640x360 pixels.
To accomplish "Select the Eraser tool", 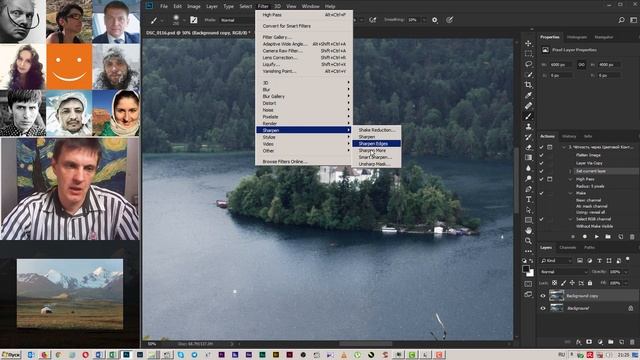I will click(529, 147).
